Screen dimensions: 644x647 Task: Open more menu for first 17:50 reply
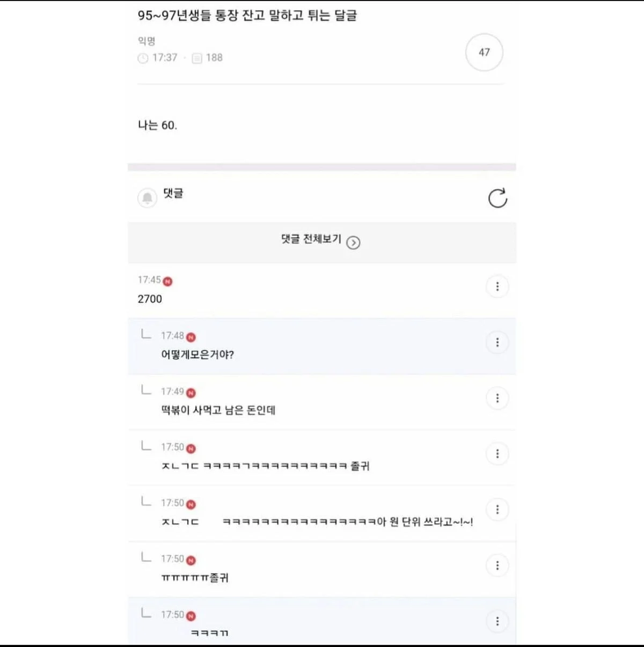coord(497,454)
